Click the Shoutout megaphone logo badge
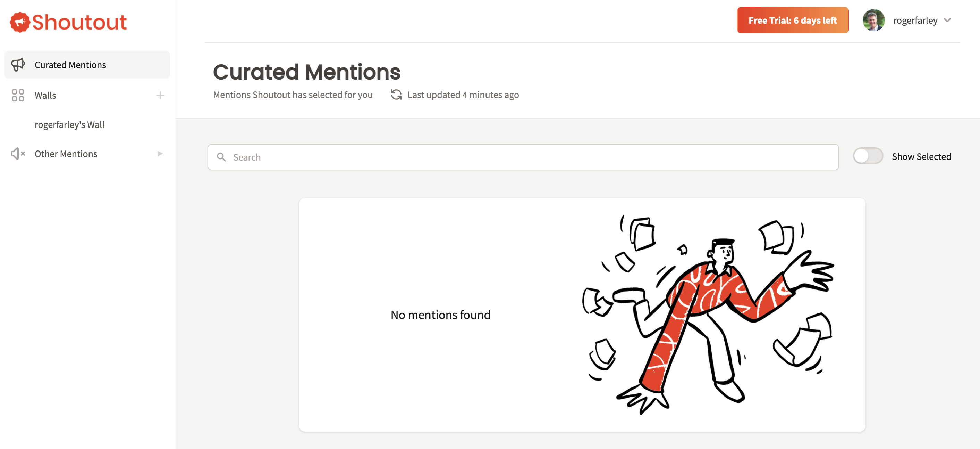The width and height of the screenshot is (980, 449). (x=20, y=22)
